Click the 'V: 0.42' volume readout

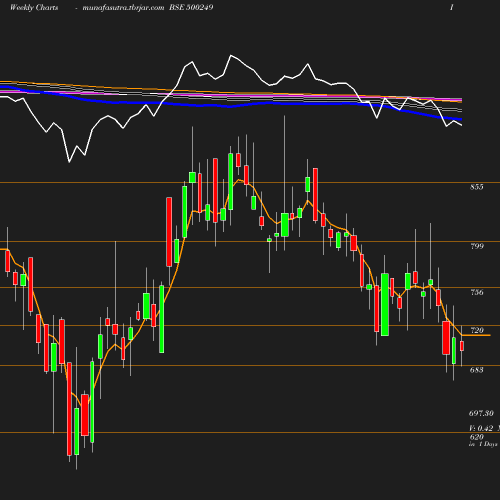pyautogui.click(x=481, y=428)
